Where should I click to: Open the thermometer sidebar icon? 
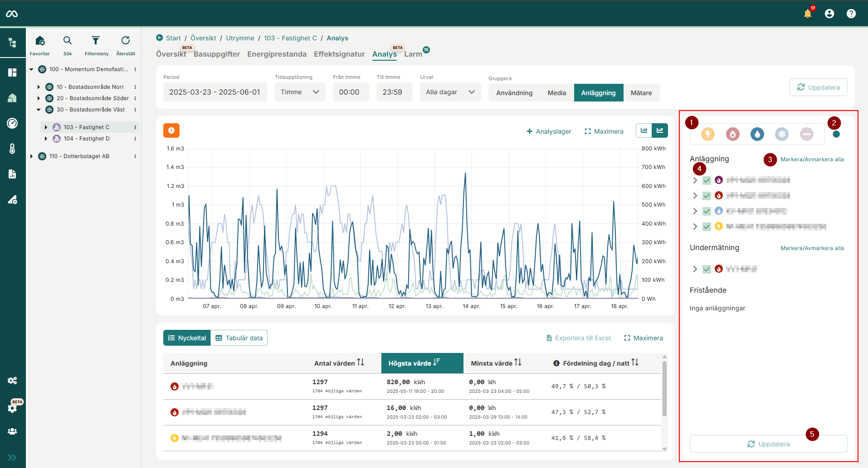(12, 149)
